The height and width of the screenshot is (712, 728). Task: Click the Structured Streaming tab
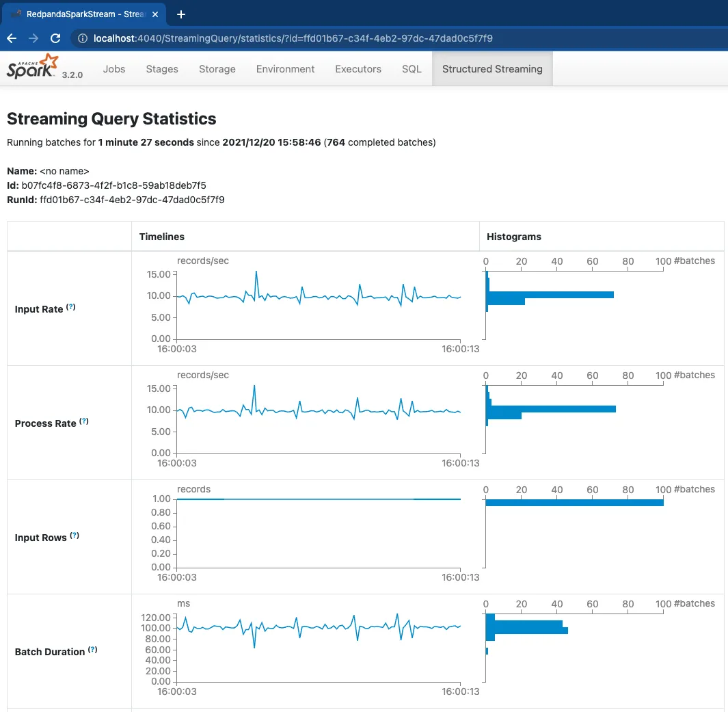click(x=492, y=68)
